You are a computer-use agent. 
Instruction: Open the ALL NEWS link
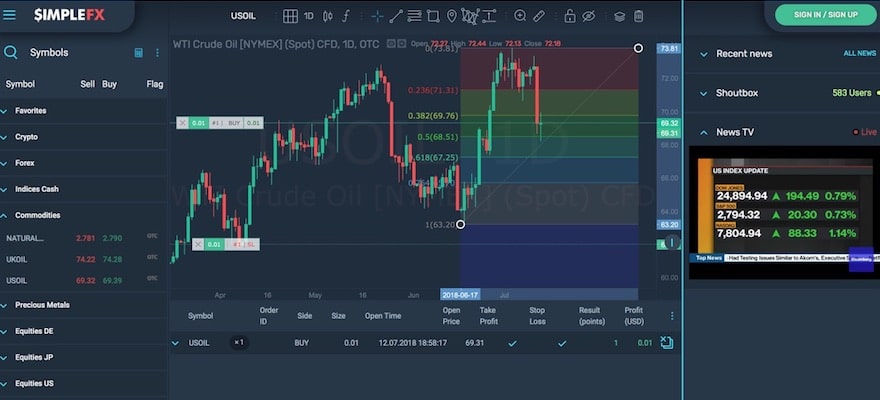pyautogui.click(x=859, y=53)
